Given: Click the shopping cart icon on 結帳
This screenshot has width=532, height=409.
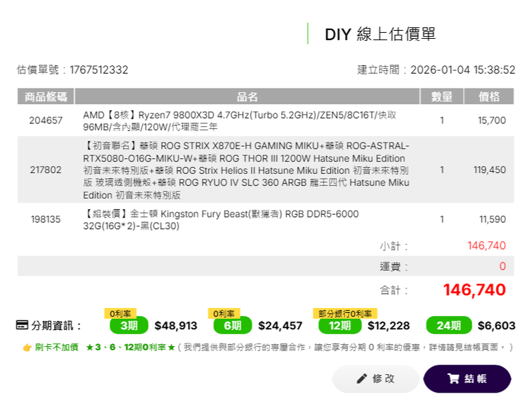Looking at the screenshot, I should point(453,379).
